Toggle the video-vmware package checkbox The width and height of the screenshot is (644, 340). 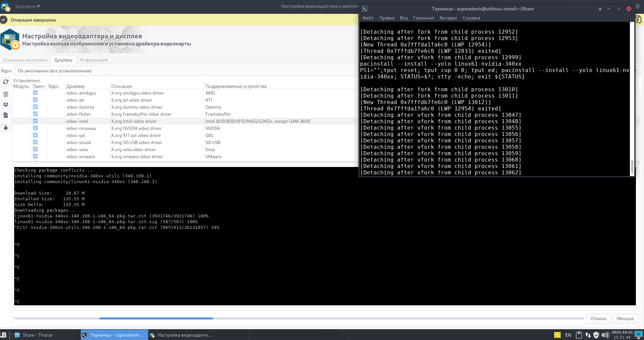[35, 157]
